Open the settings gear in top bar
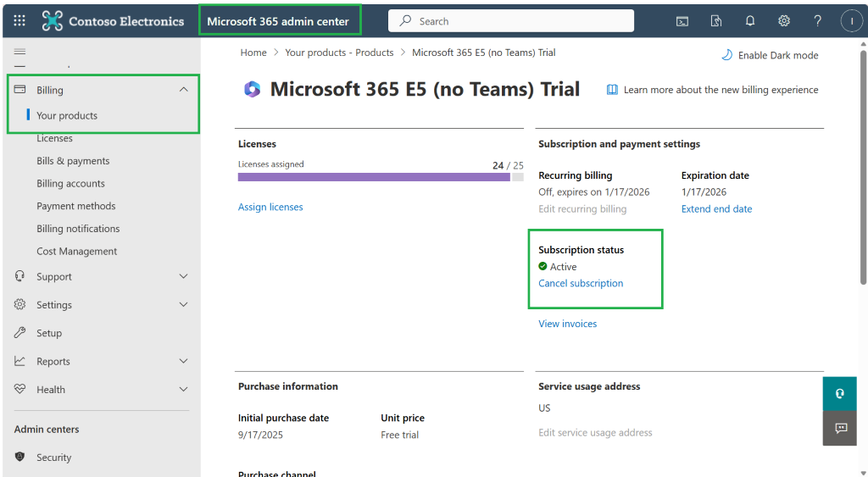 [784, 21]
